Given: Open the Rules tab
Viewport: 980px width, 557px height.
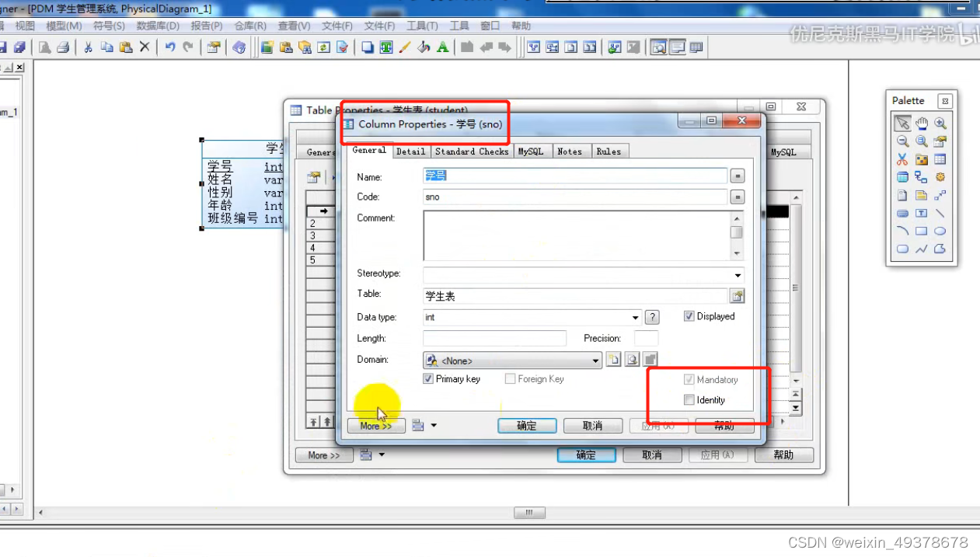Looking at the screenshot, I should point(609,151).
